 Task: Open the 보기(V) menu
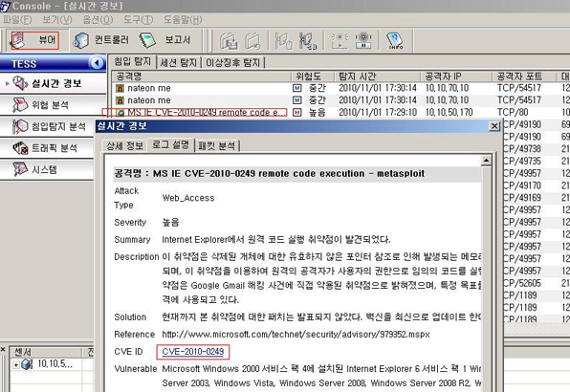click(57, 20)
